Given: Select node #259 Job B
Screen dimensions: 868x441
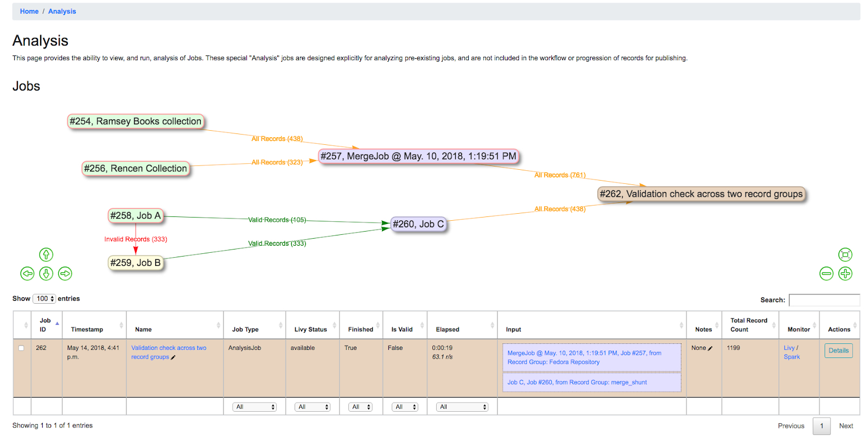Looking at the screenshot, I should click(136, 263).
